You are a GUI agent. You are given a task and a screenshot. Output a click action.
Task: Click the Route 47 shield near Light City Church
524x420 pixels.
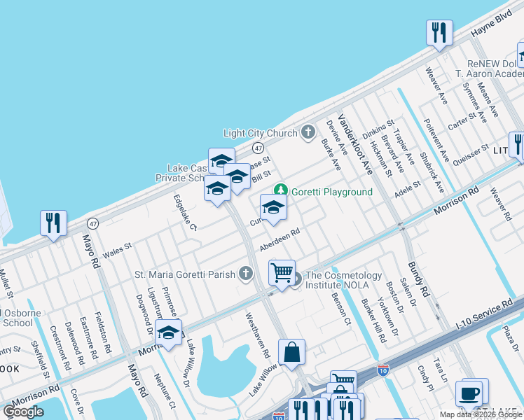coord(258,148)
